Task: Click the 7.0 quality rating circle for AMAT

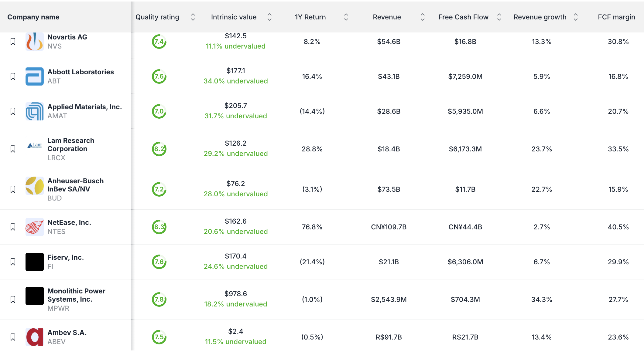Action: (x=159, y=111)
